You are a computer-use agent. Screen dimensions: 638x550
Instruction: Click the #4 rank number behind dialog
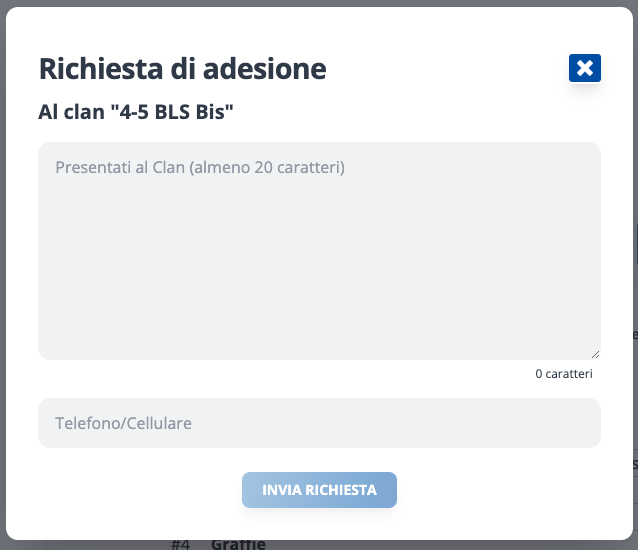[x=180, y=544]
